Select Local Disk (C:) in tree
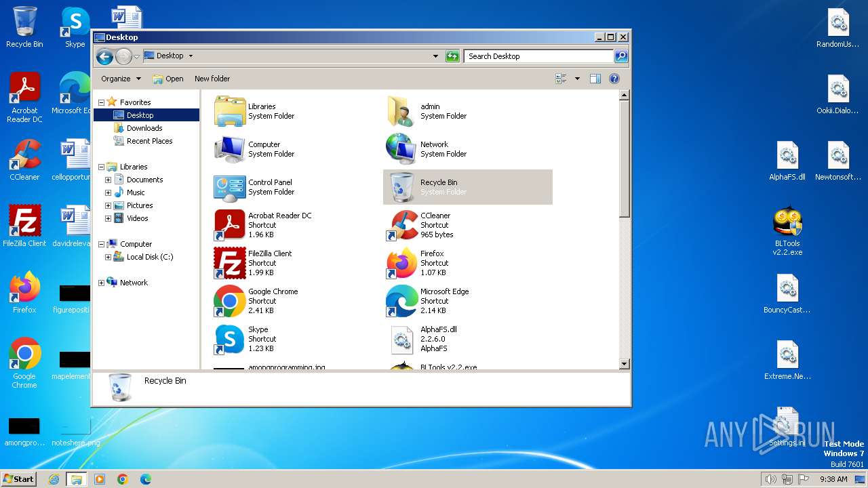 pos(149,257)
